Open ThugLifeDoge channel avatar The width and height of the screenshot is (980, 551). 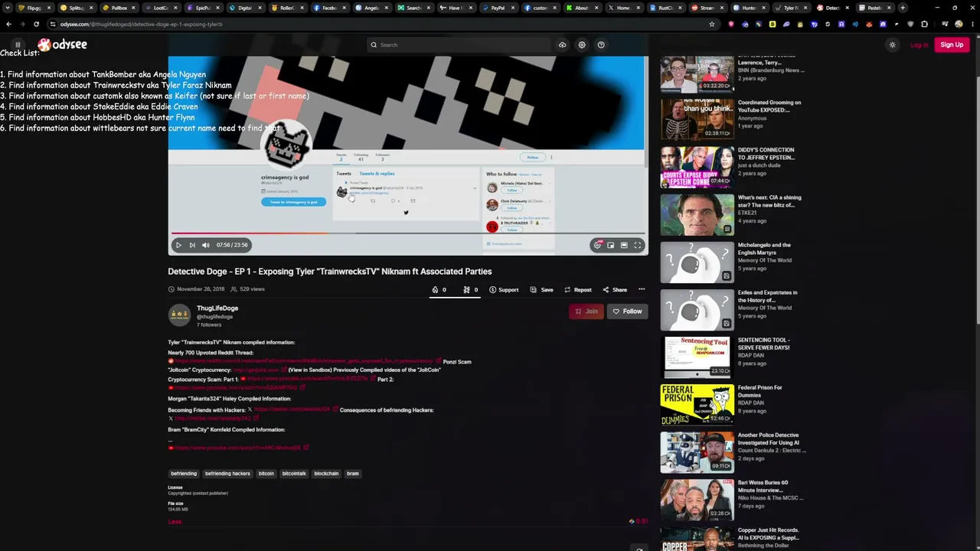click(x=179, y=315)
